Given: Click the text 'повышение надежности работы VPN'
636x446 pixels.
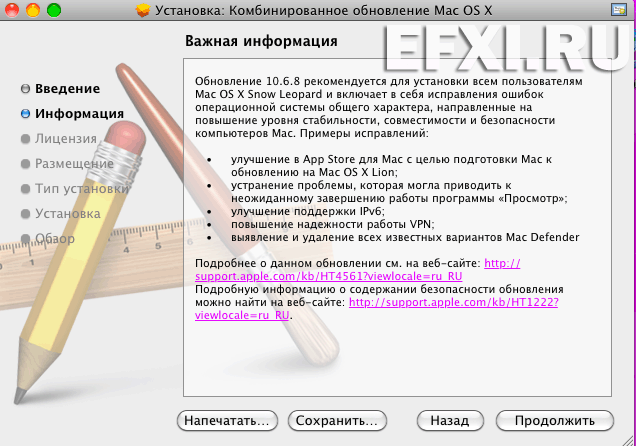Looking at the screenshot, I should (x=333, y=224).
